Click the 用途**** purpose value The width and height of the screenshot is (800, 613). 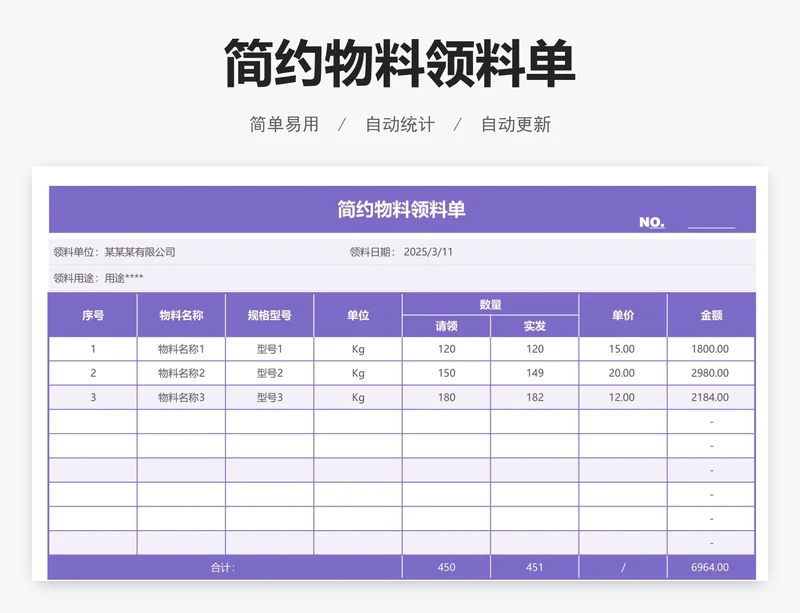pyautogui.click(x=123, y=278)
